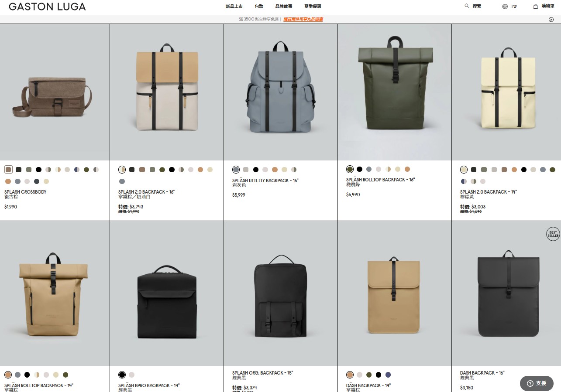This screenshot has width=561, height=392.
Task: Select Spläsh 2.0 16" brown square swatch
Action: point(142,170)
